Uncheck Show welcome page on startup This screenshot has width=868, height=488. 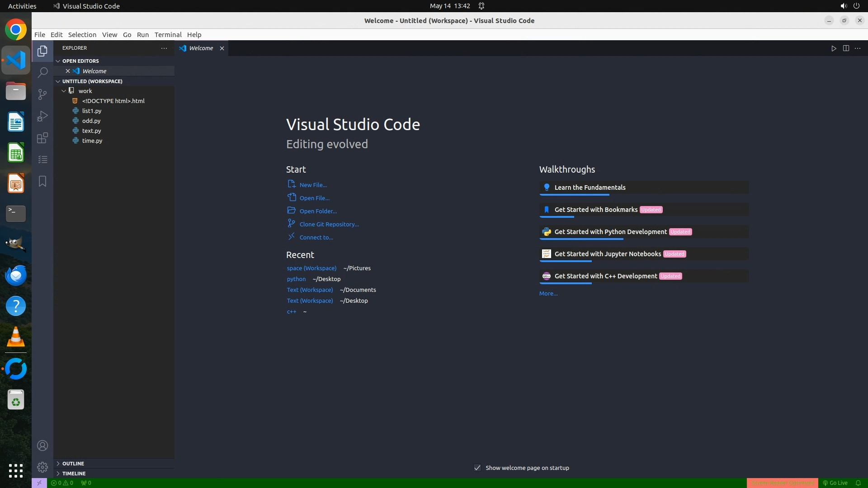coord(477,468)
